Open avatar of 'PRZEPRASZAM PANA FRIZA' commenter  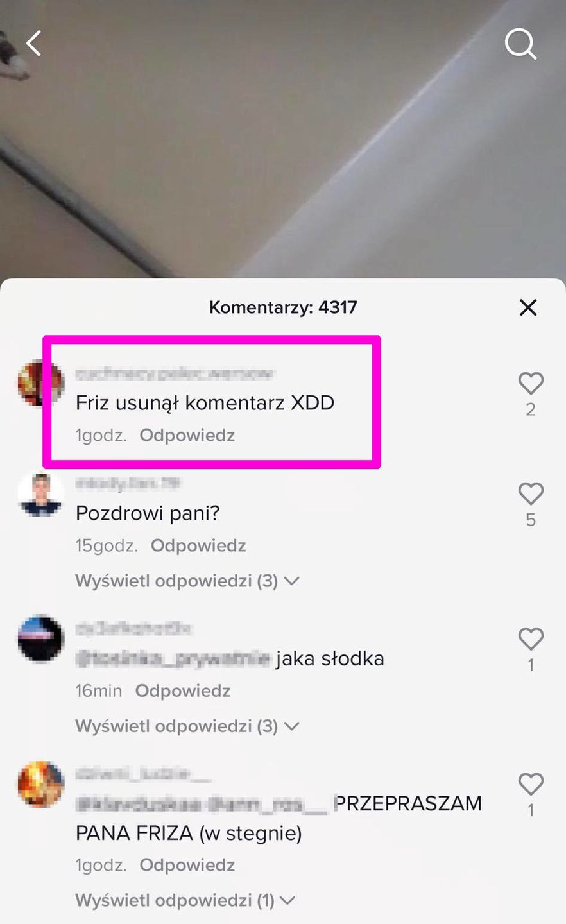pos(41,784)
